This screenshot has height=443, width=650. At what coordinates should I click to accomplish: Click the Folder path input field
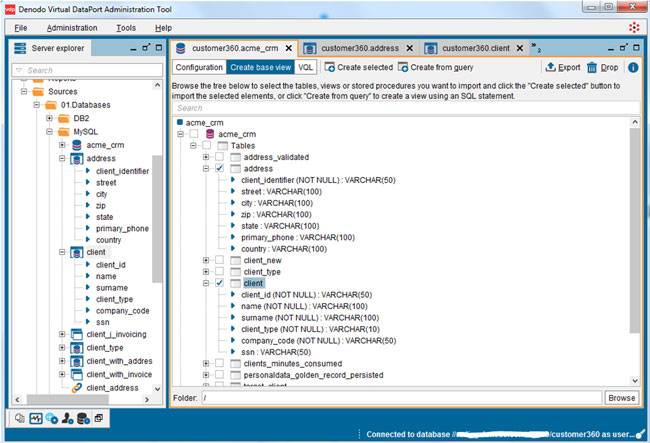point(402,398)
